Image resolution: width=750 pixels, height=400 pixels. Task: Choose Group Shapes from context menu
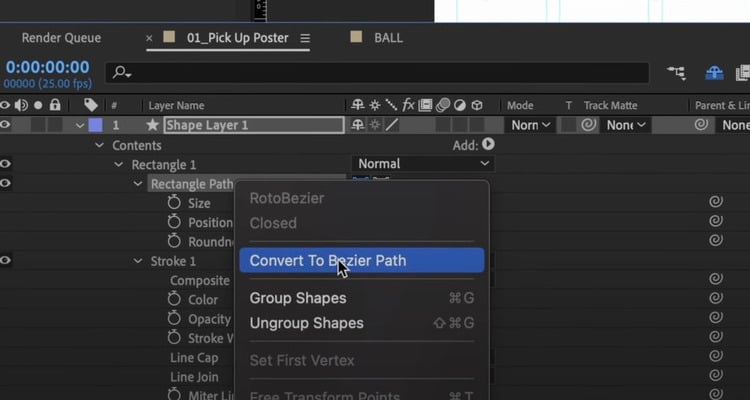coord(362,298)
